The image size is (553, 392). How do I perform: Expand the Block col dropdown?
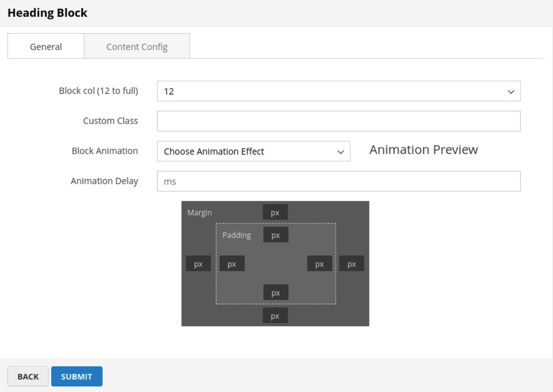(x=338, y=91)
